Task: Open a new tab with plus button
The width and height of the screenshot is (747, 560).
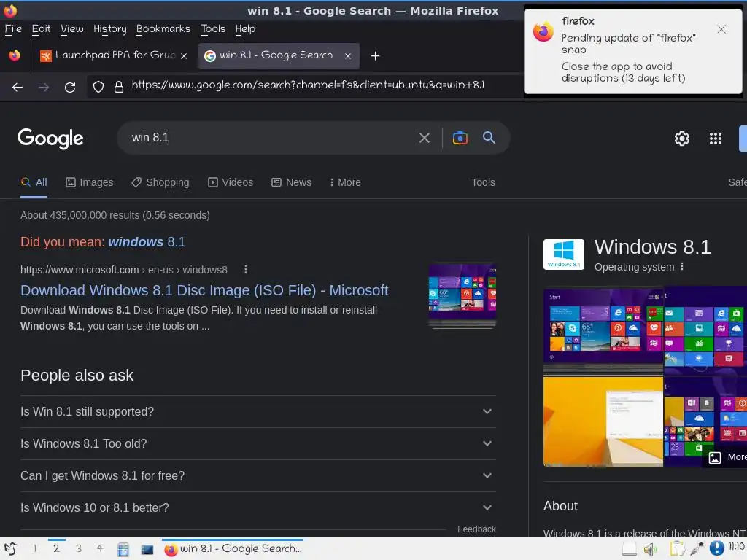Action: pyautogui.click(x=375, y=56)
